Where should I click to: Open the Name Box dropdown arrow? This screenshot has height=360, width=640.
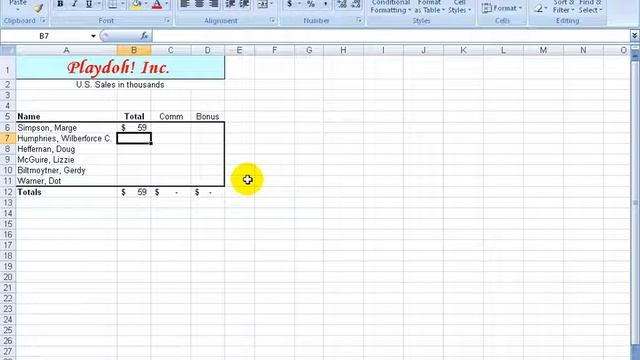(x=93, y=36)
